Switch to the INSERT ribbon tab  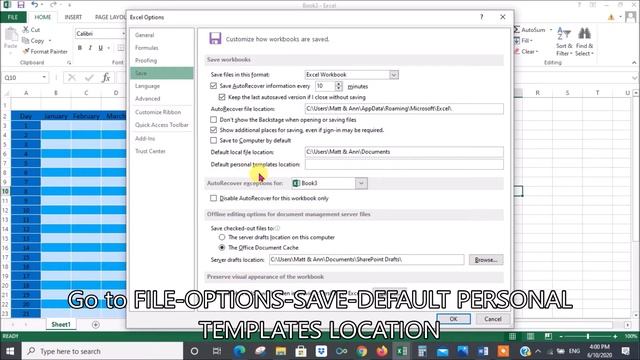(x=73, y=17)
